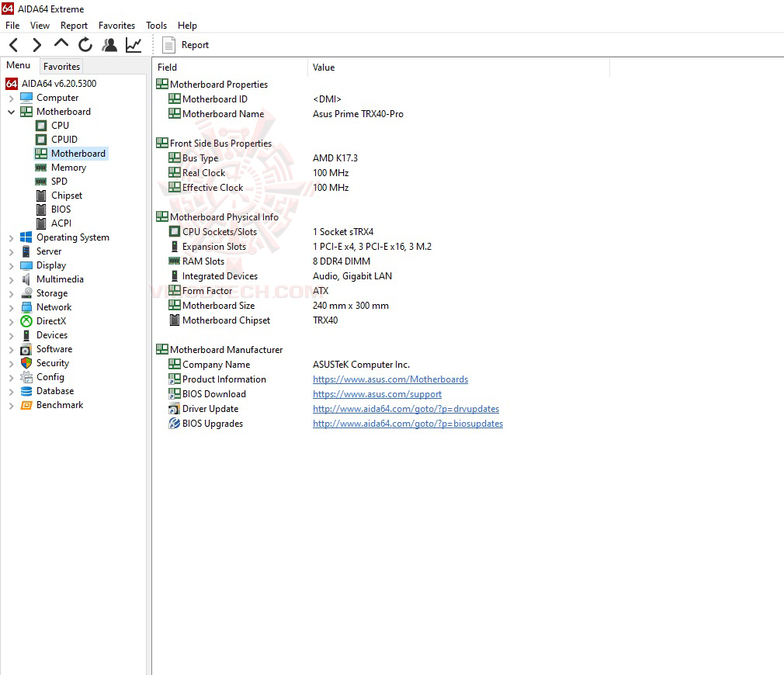Open the user profile toolbar icon

(x=109, y=45)
